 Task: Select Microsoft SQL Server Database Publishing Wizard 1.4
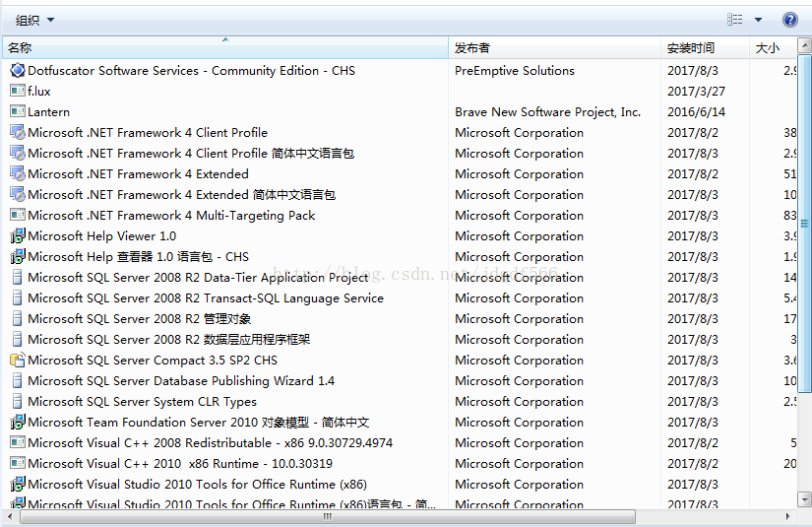(181, 381)
